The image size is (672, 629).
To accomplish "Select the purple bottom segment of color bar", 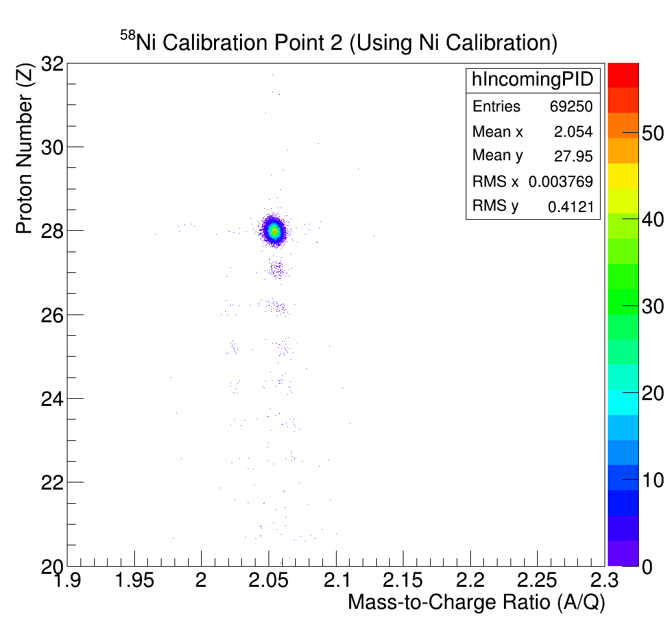I will point(623,553).
